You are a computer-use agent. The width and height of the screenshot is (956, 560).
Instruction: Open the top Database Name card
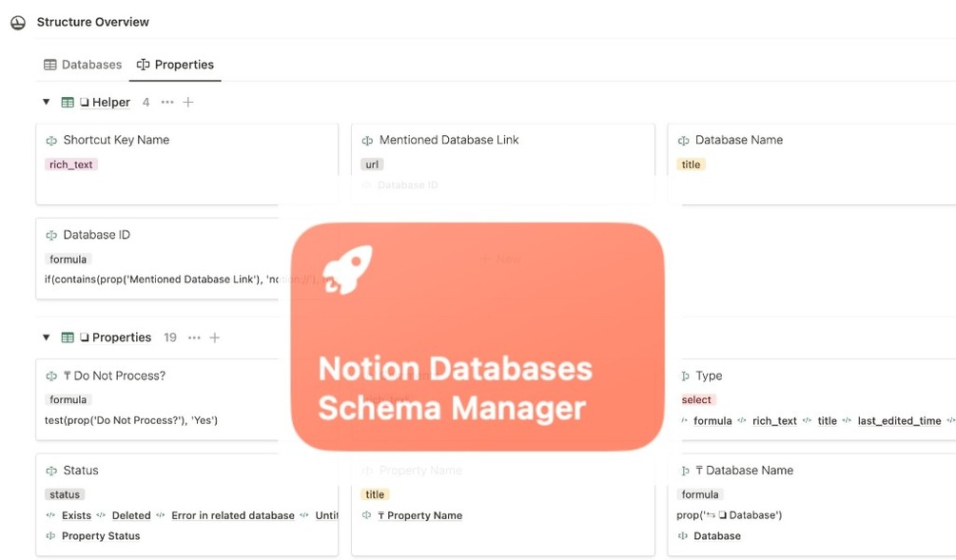[811, 164]
